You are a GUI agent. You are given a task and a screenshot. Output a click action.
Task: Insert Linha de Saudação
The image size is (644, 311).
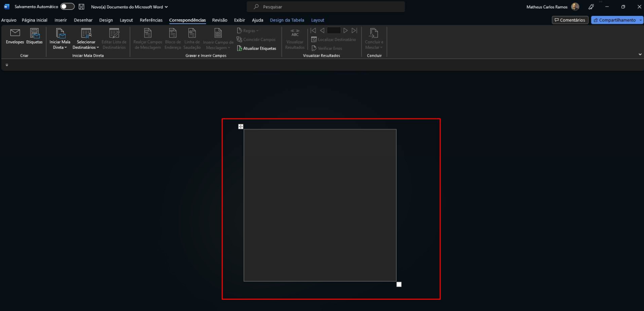coord(192,39)
